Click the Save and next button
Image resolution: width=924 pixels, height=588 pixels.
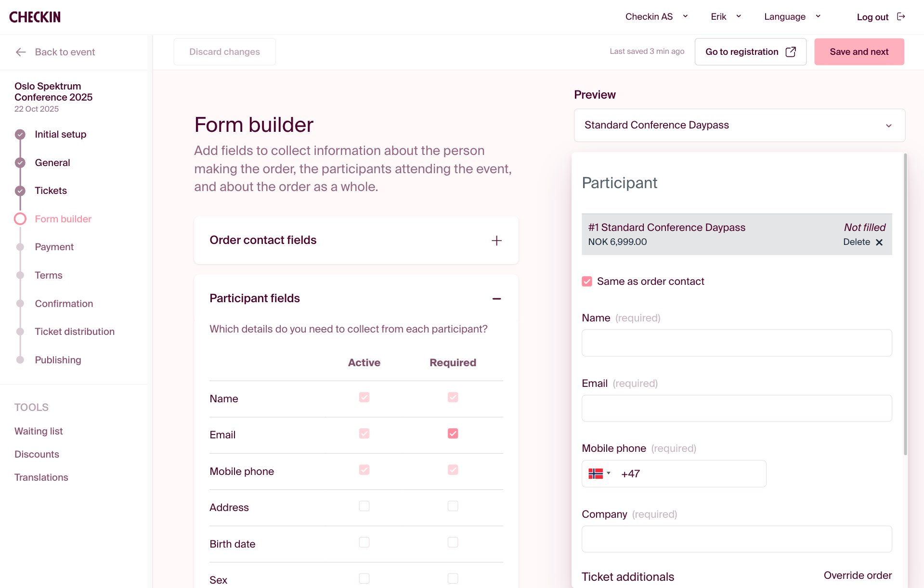pos(859,52)
